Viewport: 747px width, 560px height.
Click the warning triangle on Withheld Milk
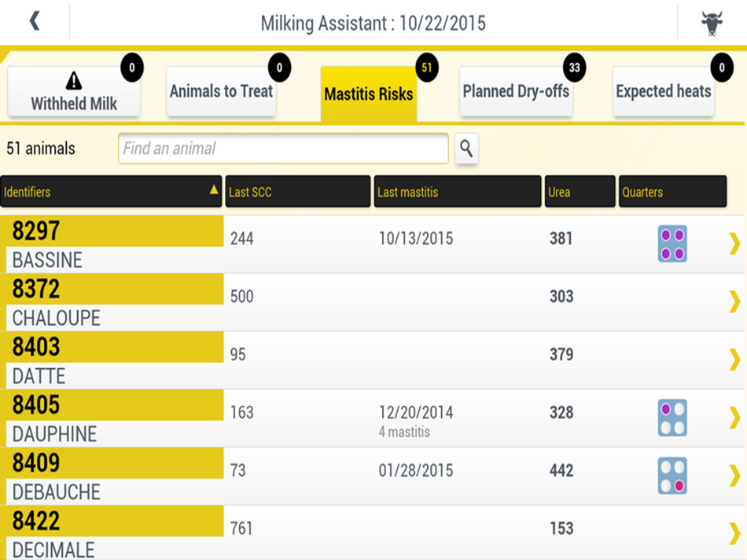click(74, 80)
